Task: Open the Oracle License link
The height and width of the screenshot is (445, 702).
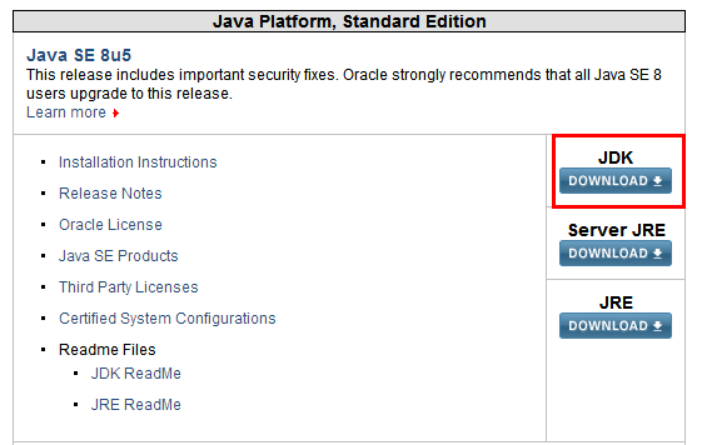Action: [110, 225]
